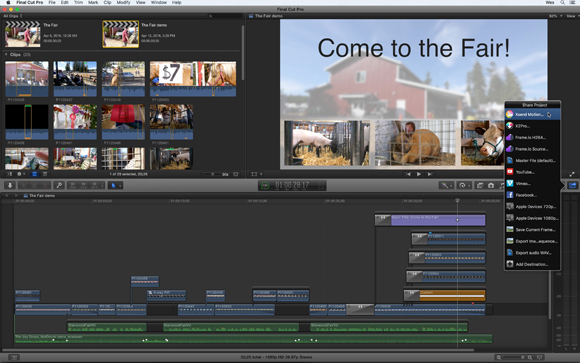This screenshot has height=363, width=580.
Task: Choose Apple Devices 720p destination
Action: pyautogui.click(x=532, y=206)
